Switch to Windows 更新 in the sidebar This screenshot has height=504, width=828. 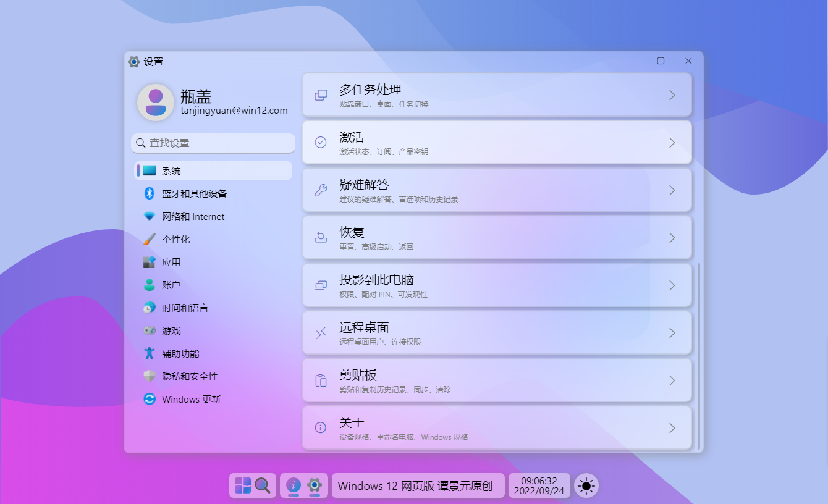213,399
